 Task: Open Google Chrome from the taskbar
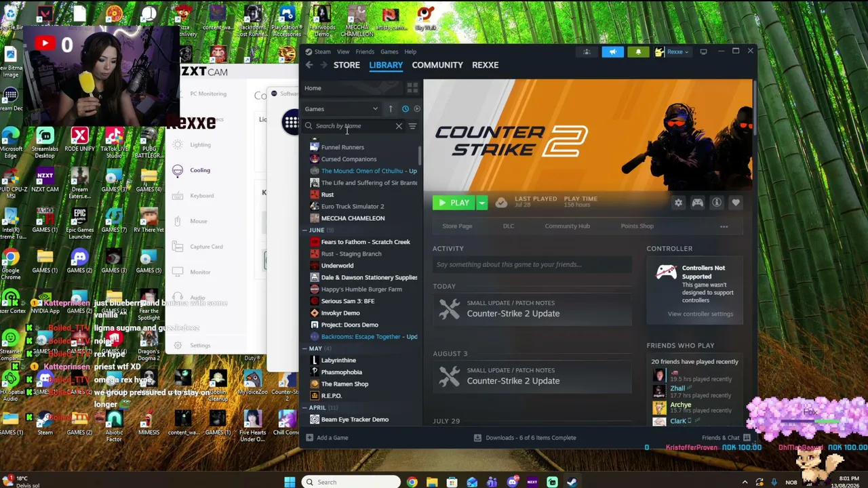pyautogui.click(x=412, y=483)
